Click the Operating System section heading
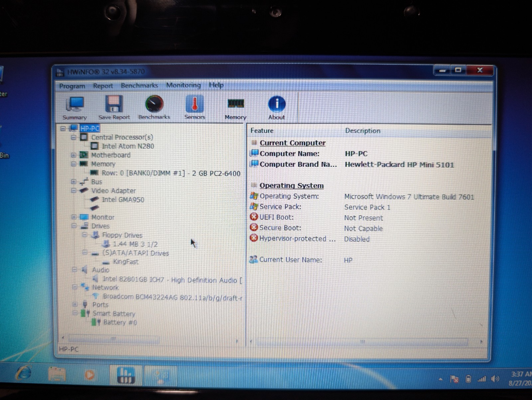Viewport: 532px width, 400px height. 292,186
